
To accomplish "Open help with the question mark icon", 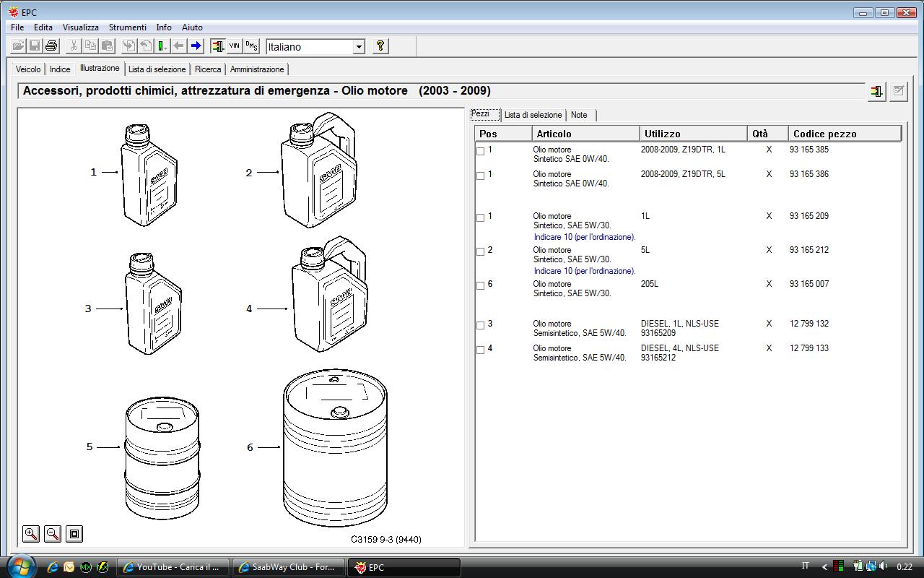I will point(380,46).
